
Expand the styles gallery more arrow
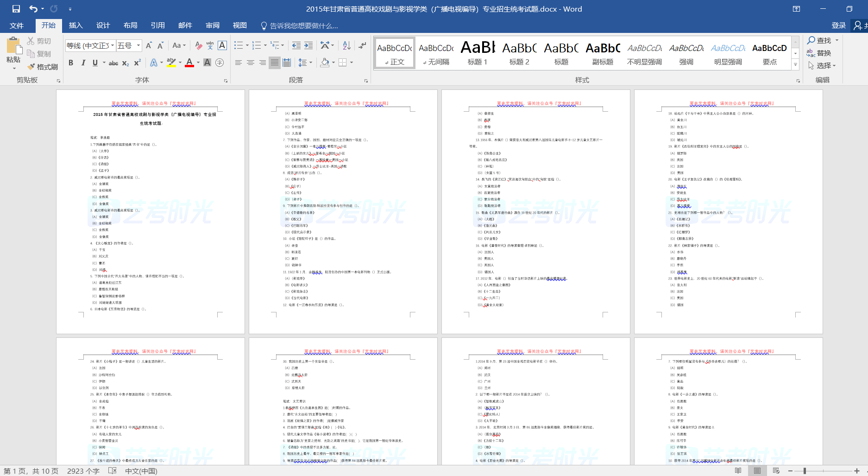coord(795,65)
